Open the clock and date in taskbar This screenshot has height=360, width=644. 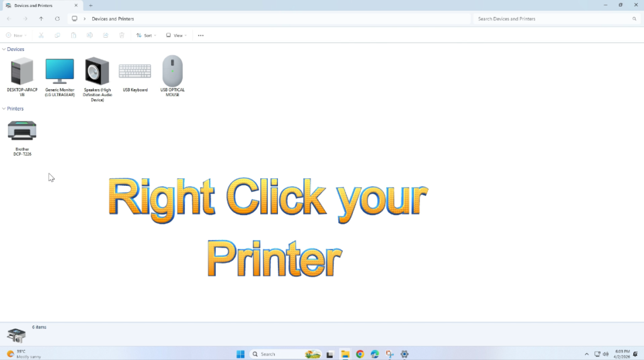click(x=622, y=354)
